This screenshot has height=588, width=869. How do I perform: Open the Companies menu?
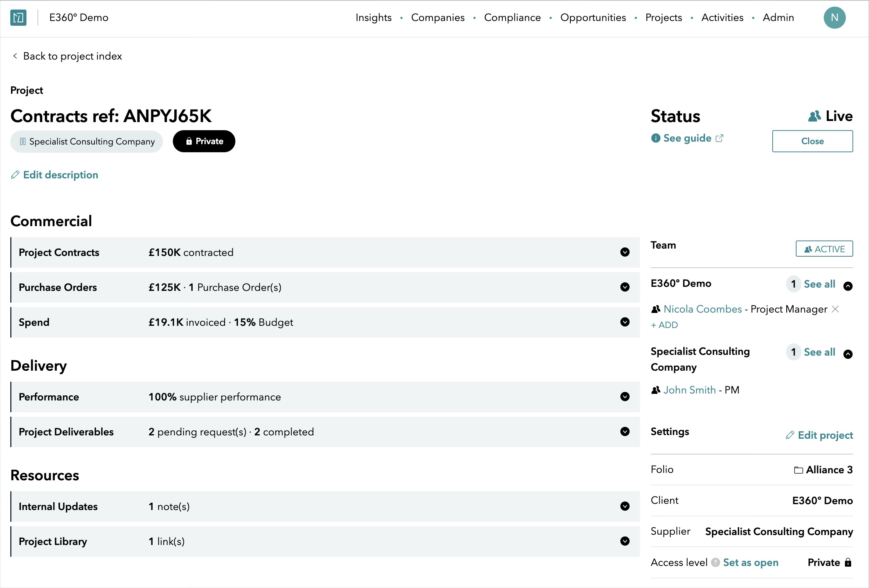tap(438, 18)
